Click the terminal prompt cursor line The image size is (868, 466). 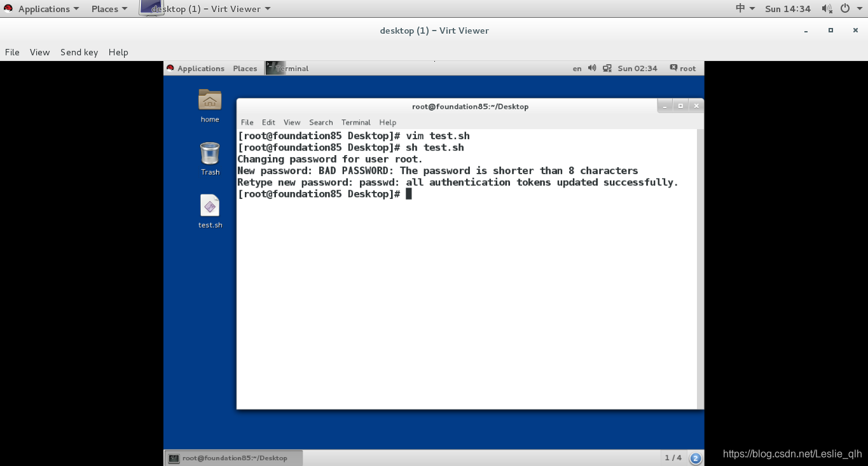(x=324, y=194)
